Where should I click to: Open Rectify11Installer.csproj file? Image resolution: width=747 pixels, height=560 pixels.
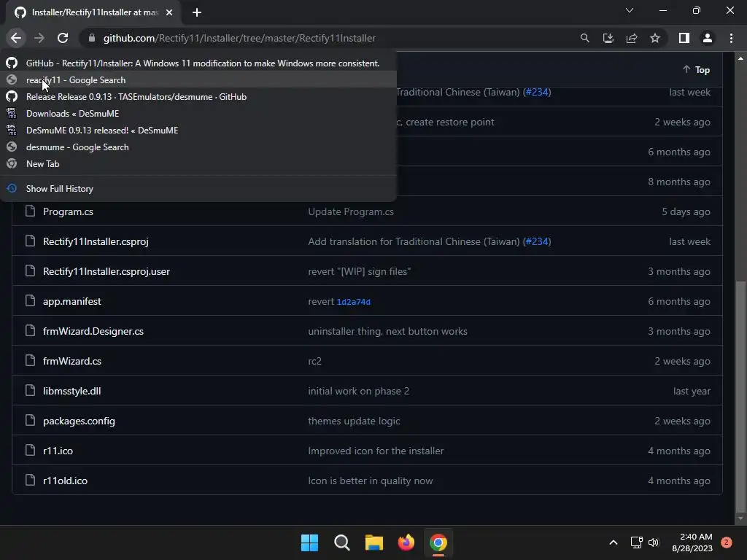pyautogui.click(x=96, y=241)
